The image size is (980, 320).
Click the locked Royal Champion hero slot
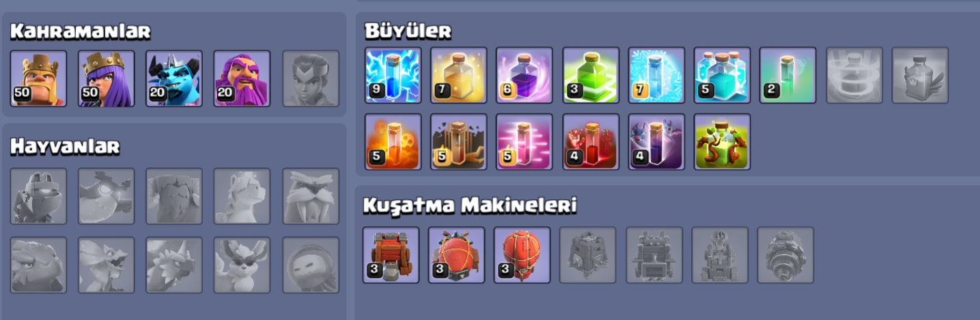[x=311, y=78]
